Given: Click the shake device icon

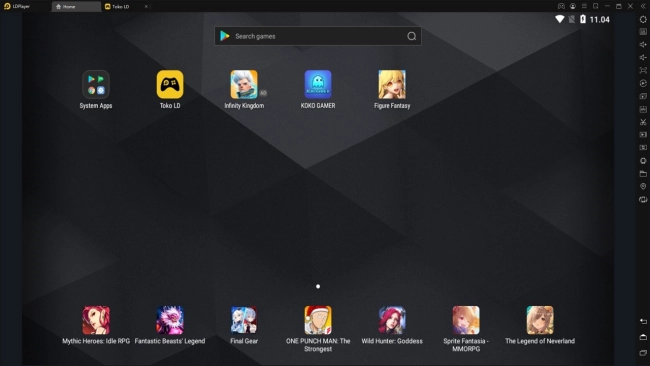Looking at the screenshot, I should (643, 161).
